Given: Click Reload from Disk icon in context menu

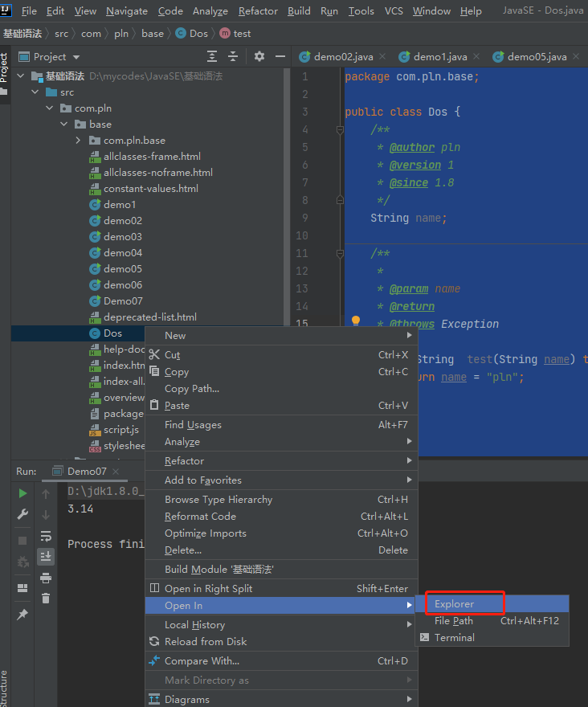Looking at the screenshot, I should (x=154, y=641).
